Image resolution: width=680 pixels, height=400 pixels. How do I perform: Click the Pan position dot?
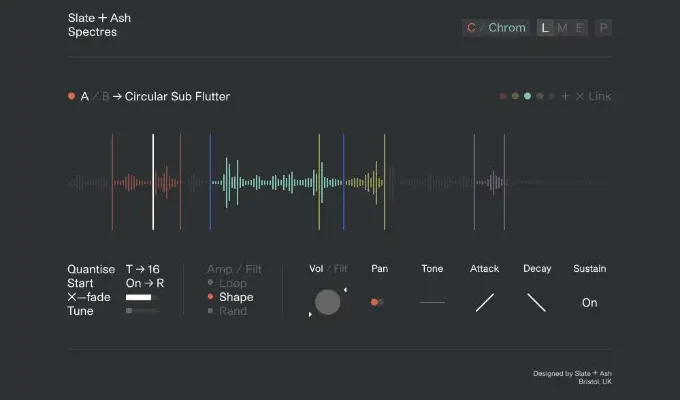375,302
